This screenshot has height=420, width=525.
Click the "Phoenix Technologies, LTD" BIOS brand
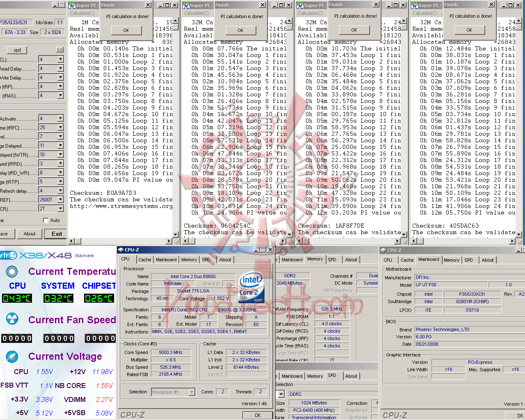(x=469, y=329)
